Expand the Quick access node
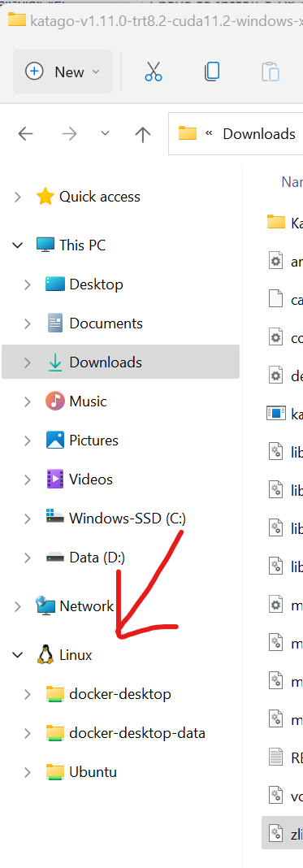 18,197
